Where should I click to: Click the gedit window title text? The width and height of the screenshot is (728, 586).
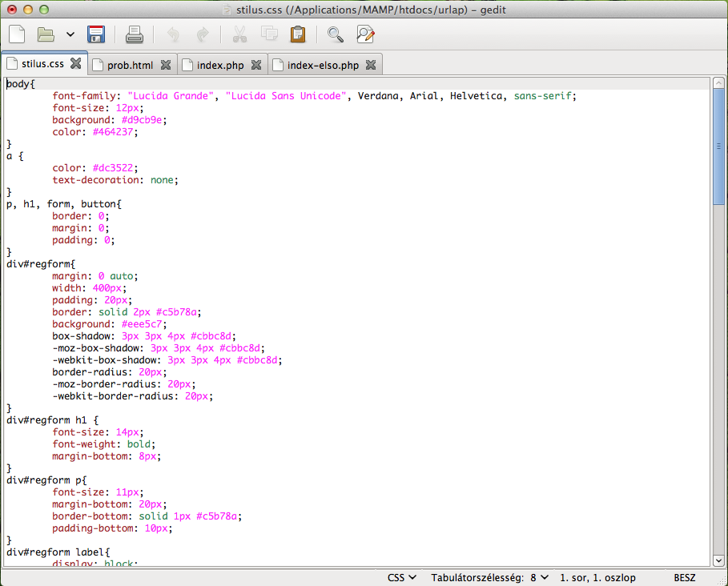(x=371, y=10)
